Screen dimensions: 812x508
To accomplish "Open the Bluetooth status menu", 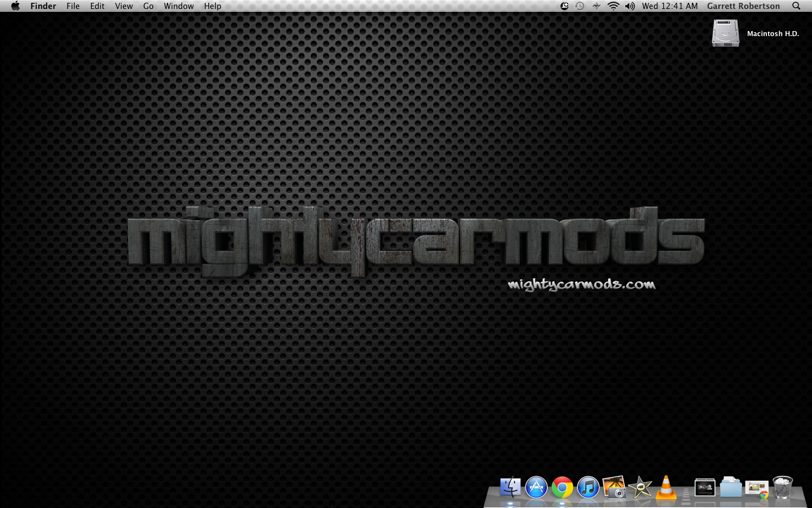I will click(x=596, y=6).
